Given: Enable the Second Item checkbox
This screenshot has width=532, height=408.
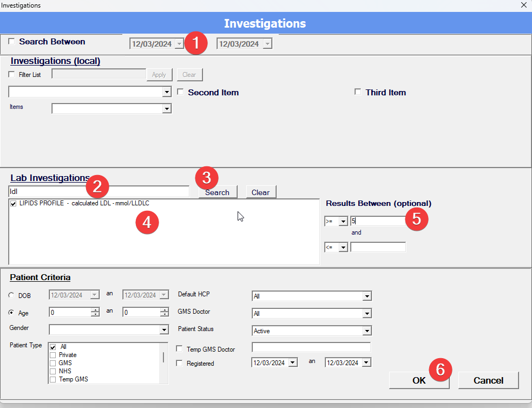Looking at the screenshot, I should click(180, 92).
